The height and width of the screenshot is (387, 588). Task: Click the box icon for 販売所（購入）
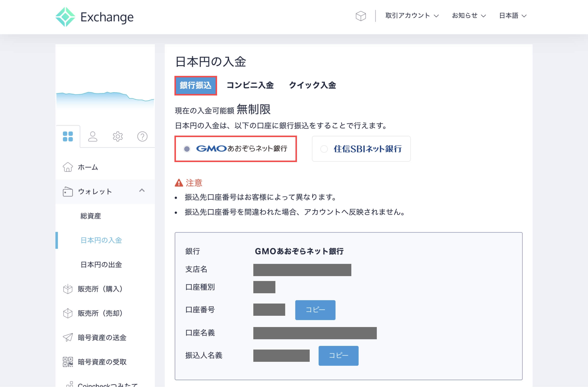[68, 289]
